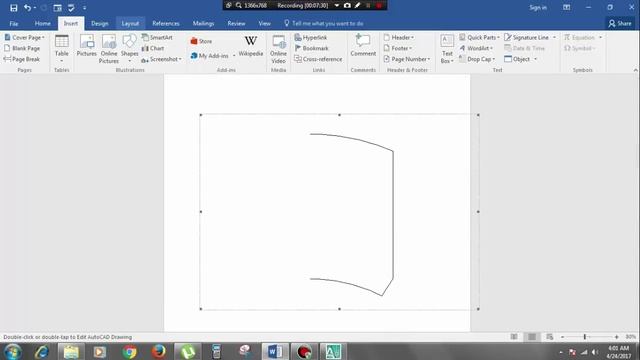
Task: Launch the Wikipedia add-in
Action: tap(251, 46)
